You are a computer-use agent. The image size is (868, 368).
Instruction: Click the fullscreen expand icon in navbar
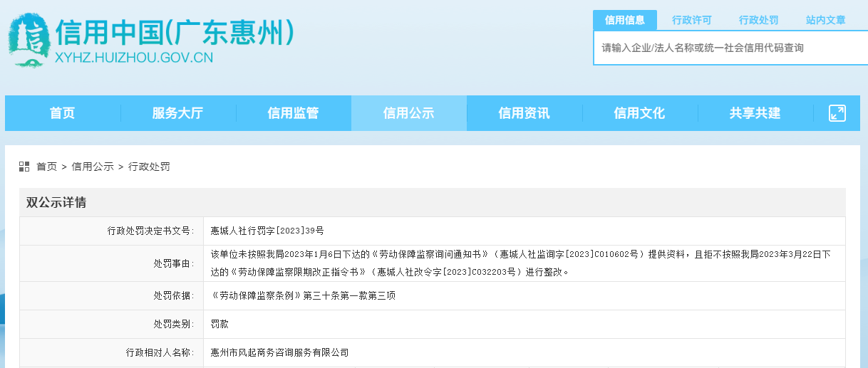coord(837,113)
